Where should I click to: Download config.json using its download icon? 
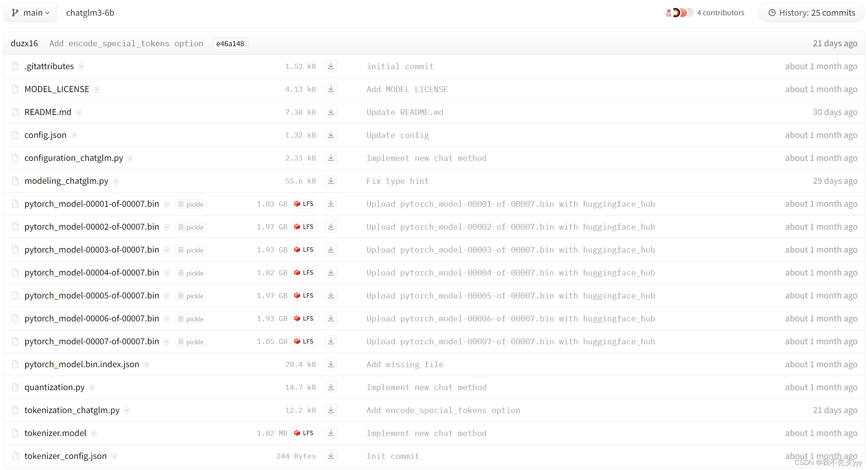click(x=331, y=135)
